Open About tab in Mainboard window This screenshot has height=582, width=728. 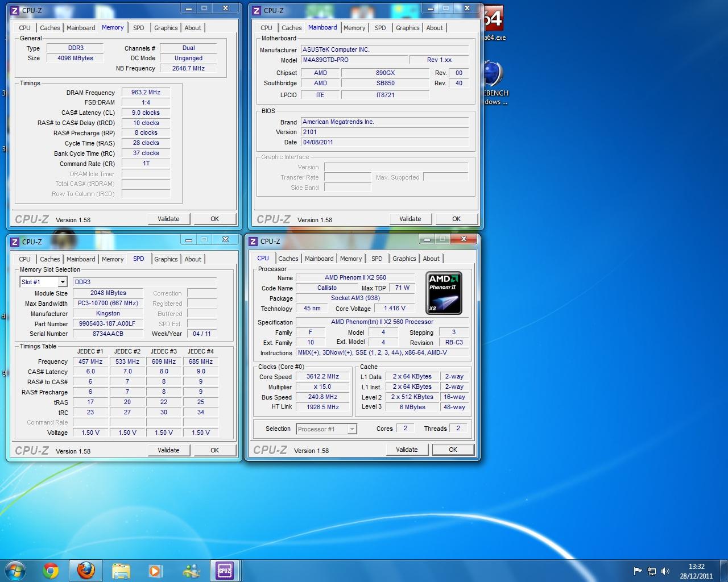[x=435, y=28]
